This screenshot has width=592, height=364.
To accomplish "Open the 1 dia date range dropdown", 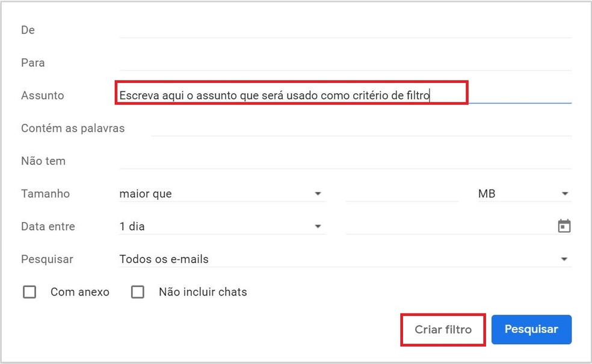I will click(x=221, y=227).
